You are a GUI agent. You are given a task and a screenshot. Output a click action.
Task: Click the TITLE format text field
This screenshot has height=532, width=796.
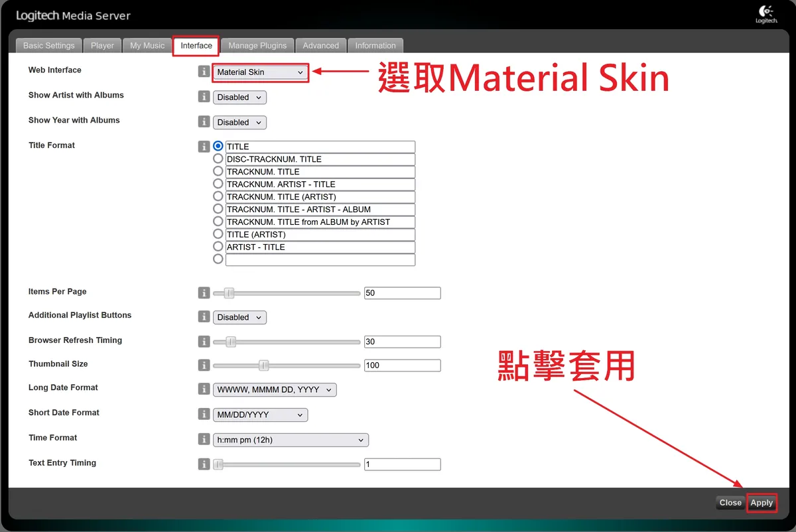320,147
